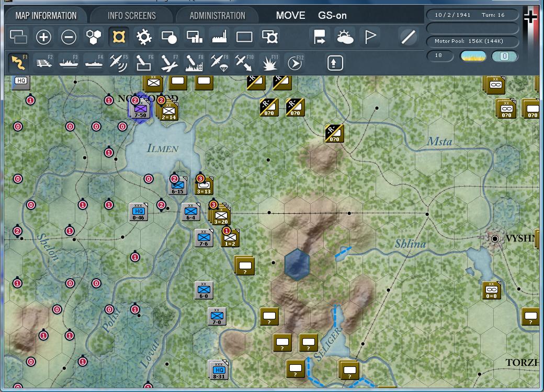
Task: Click the zoom in magnifier icon
Action: [43, 37]
